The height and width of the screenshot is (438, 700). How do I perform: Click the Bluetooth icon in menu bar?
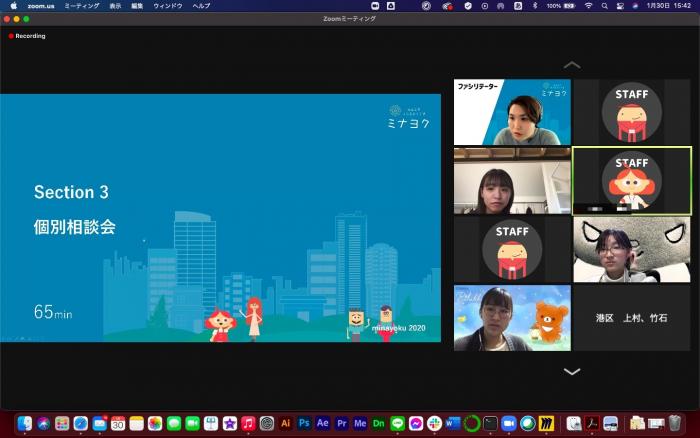(535, 6)
